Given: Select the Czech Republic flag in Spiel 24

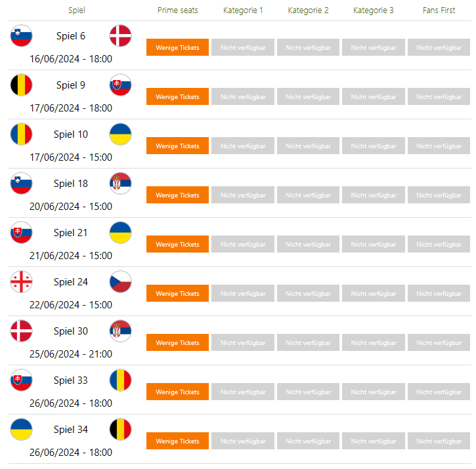Looking at the screenshot, I should click(120, 281).
